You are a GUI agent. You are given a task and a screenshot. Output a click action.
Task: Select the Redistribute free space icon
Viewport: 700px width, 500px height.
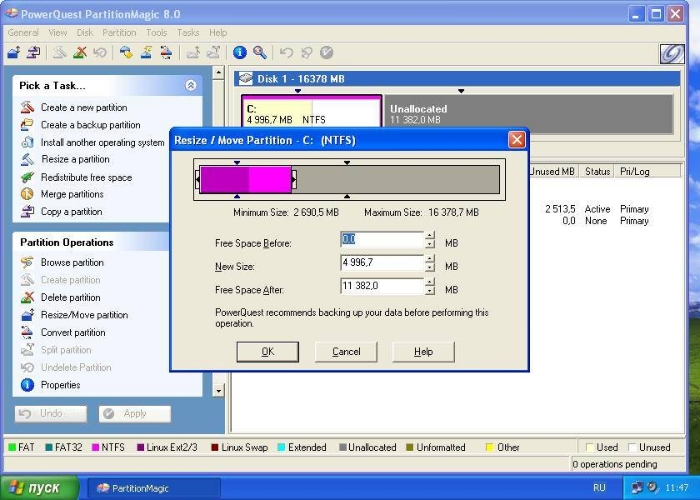tap(27, 177)
